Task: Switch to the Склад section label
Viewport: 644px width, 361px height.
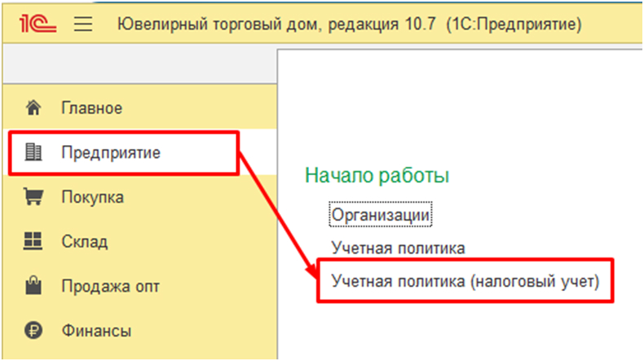Action: [85, 241]
